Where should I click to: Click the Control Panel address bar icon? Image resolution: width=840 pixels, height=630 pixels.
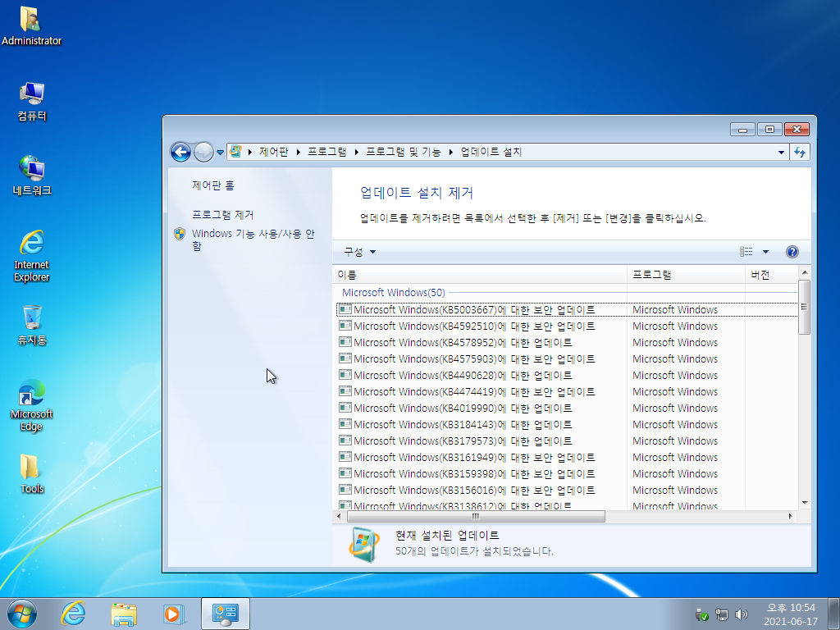235,152
